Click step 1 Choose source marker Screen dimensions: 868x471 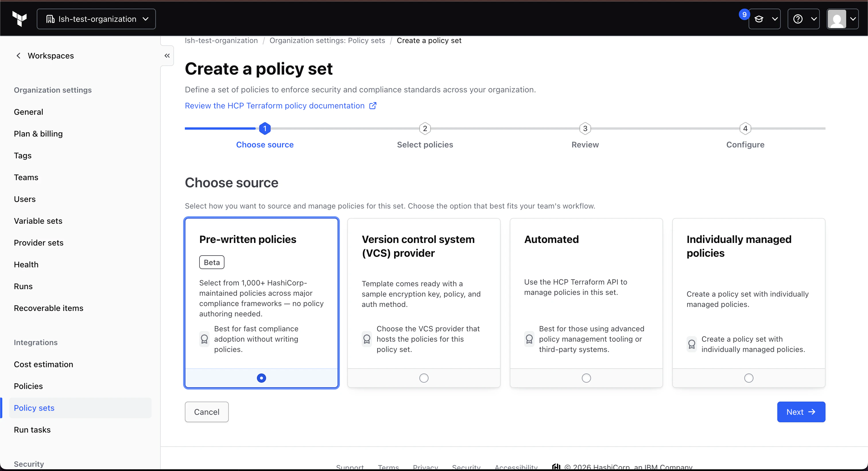click(x=265, y=128)
